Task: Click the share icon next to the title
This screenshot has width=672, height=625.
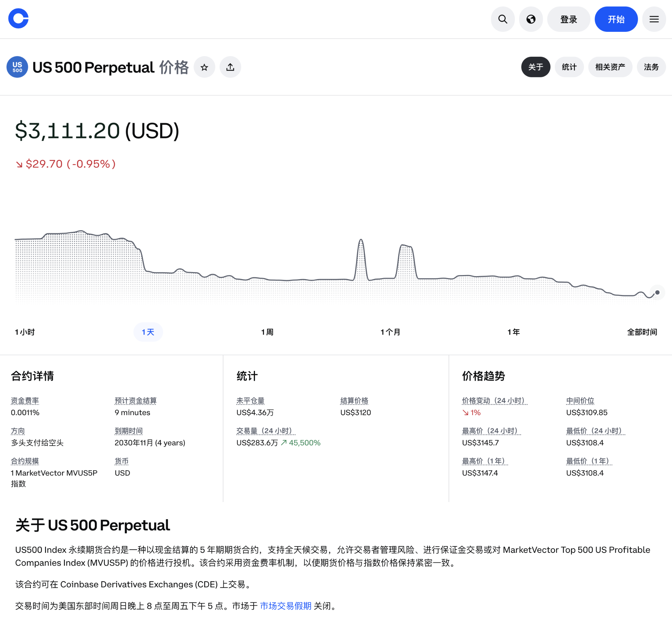Action: 230,67
